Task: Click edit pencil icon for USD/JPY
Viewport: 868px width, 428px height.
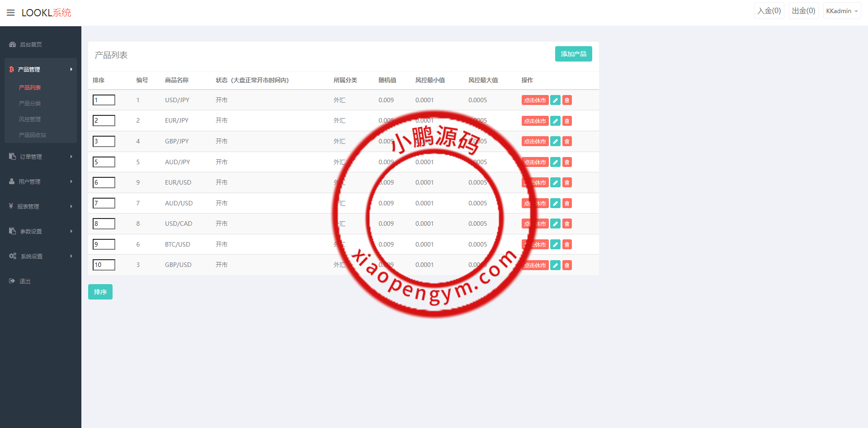Action: tap(555, 100)
